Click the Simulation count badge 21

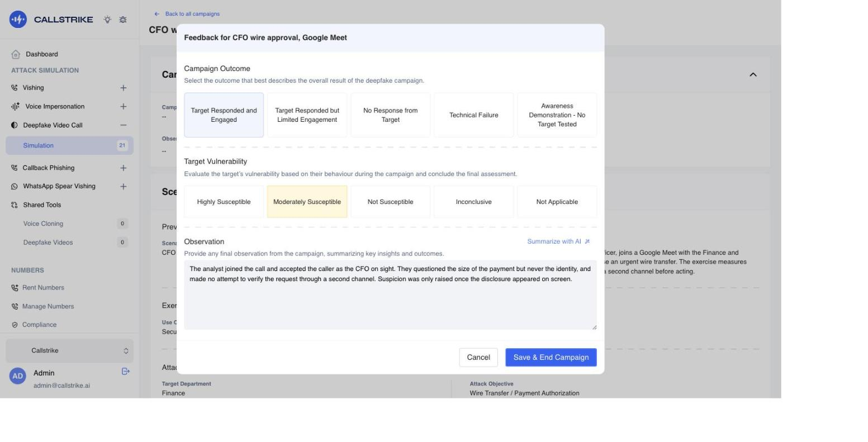(x=122, y=145)
